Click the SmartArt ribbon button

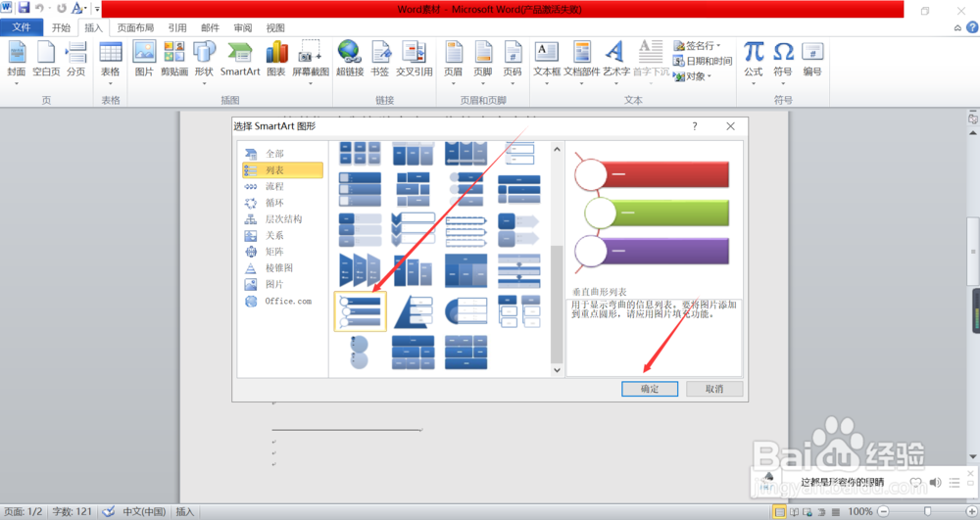click(240, 60)
